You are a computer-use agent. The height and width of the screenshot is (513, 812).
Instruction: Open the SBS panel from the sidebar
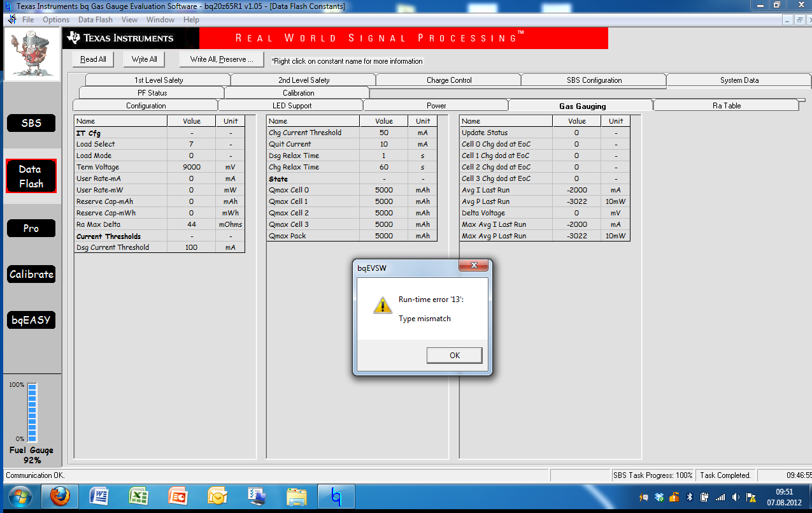(31, 124)
